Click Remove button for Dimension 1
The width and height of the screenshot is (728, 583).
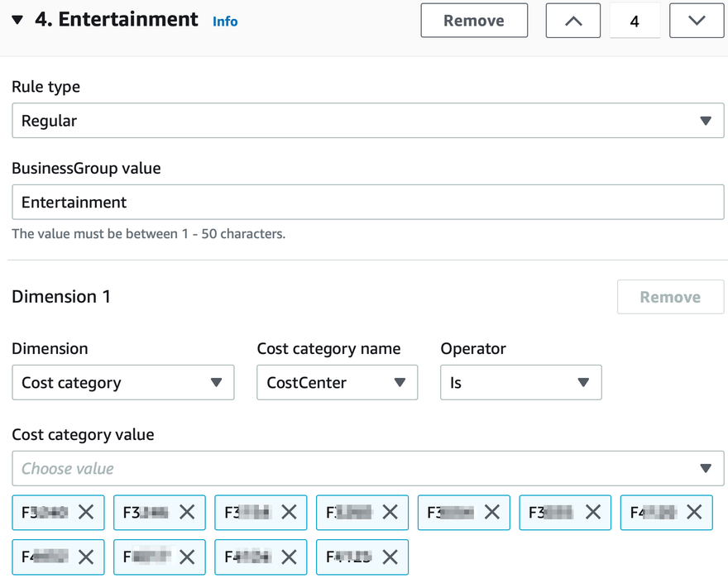click(x=670, y=297)
